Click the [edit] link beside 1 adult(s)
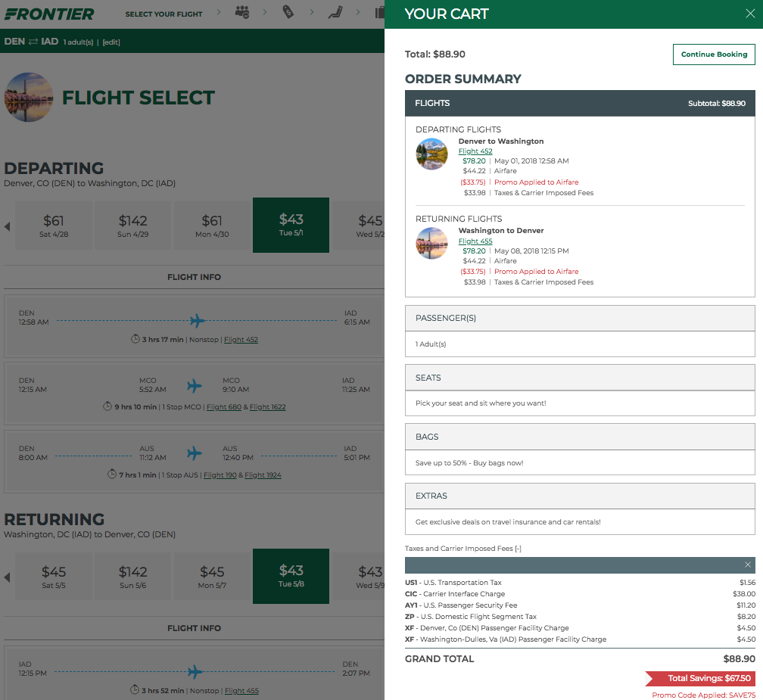The image size is (763, 700). 111,42
